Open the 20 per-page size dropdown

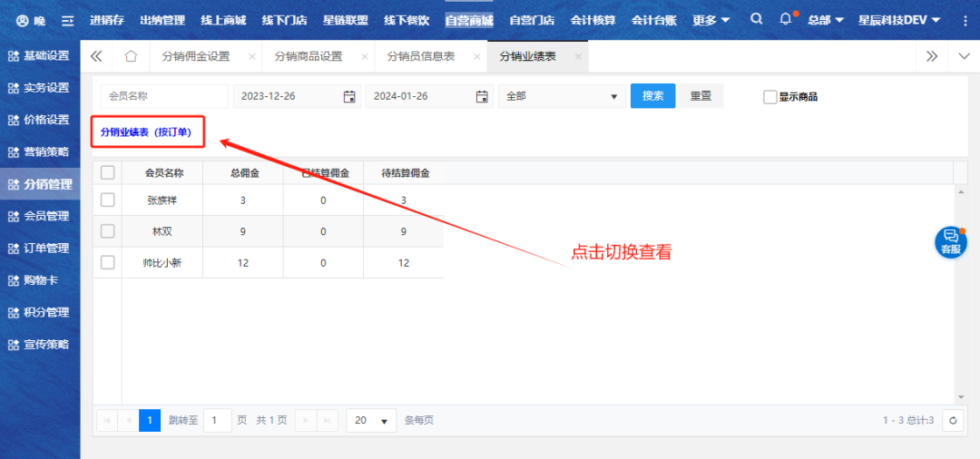point(371,420)
